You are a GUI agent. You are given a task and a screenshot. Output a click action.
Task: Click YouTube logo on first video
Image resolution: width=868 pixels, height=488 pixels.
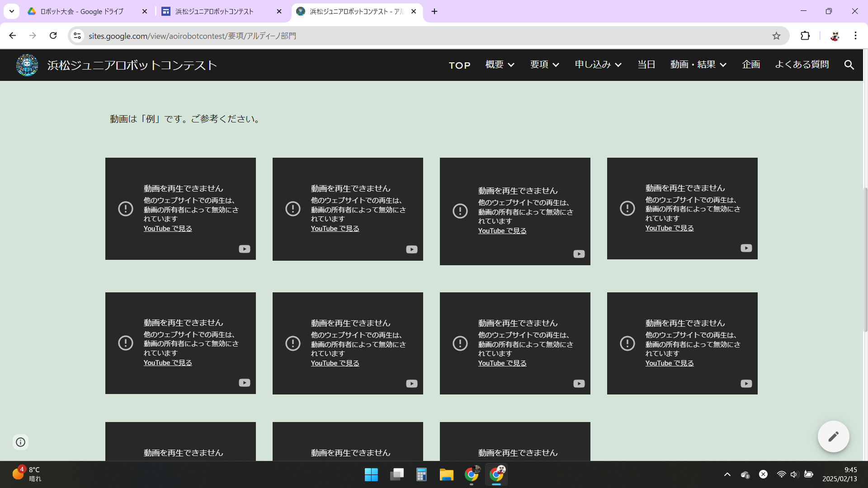tap(244, 249)
